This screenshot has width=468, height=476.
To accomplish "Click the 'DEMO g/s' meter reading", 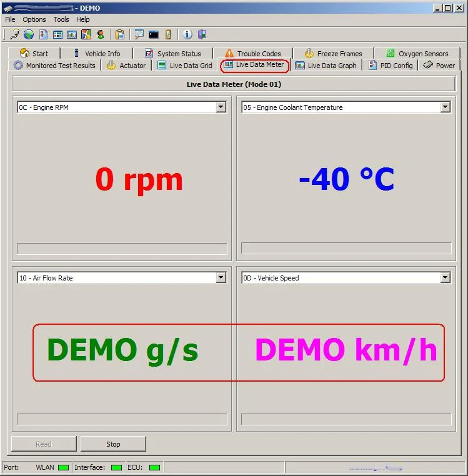I will (122, 351).
